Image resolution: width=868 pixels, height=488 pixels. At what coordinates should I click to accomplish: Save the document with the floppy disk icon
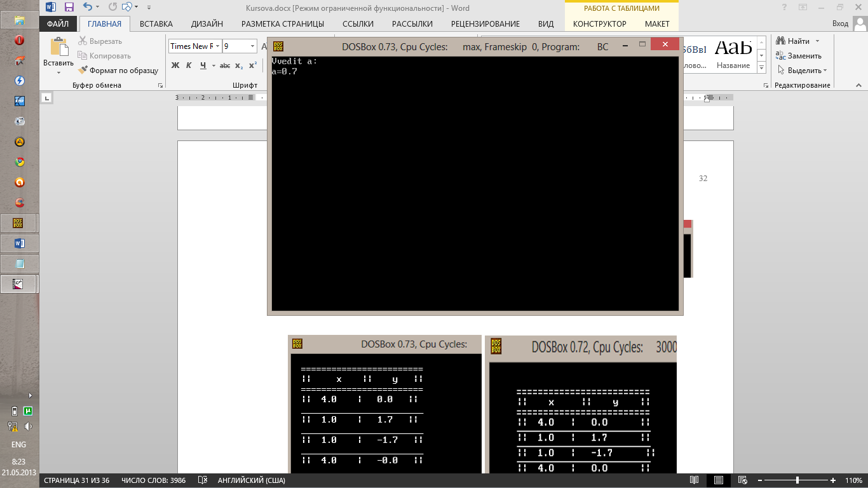tap(69, 8)
